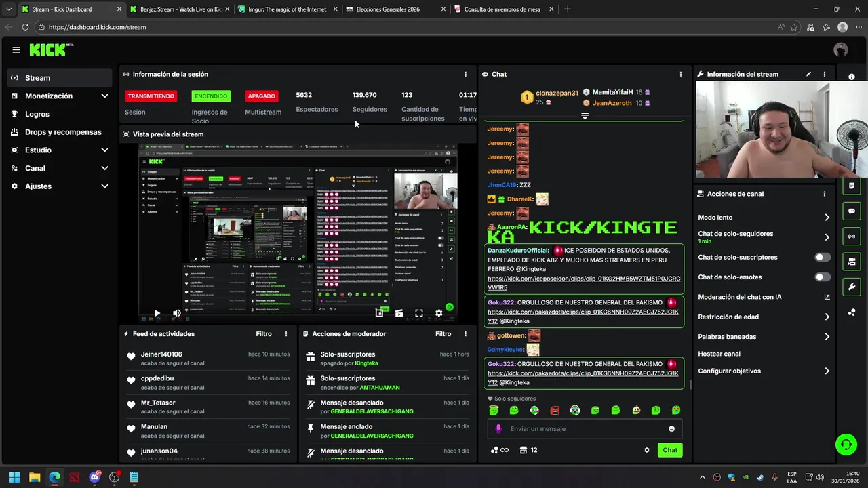Click the green Chat send button
The image size is (868, 488).
670,450
